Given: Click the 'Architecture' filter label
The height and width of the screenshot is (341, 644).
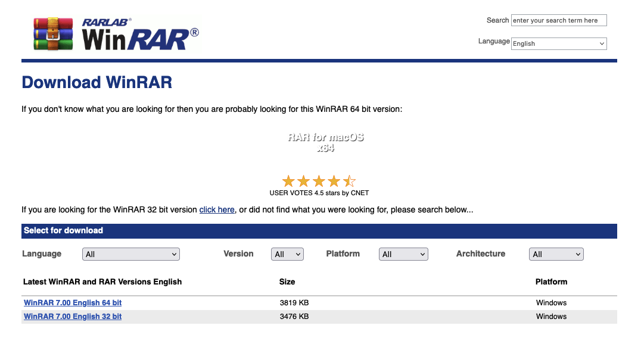Looking at the screenshot, I should [481, 254].
